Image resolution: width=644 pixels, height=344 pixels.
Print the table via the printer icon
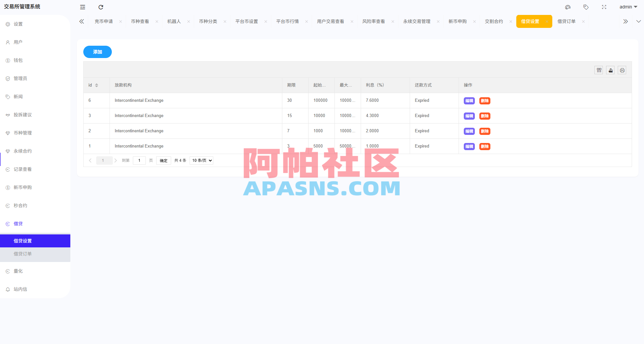(x=622, y=70)
